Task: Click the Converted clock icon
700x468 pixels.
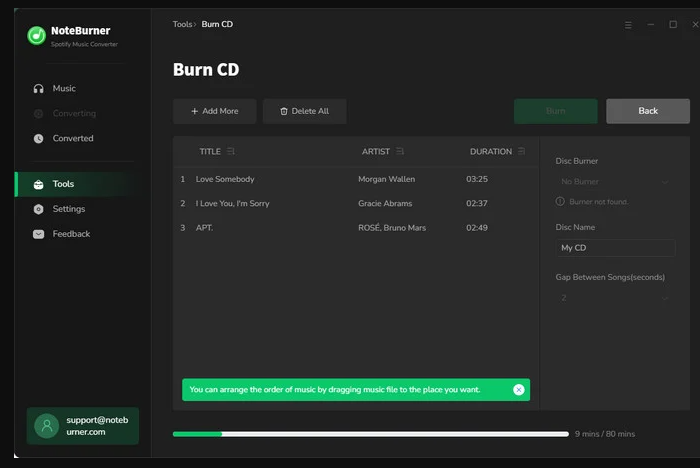Action: 38,139
